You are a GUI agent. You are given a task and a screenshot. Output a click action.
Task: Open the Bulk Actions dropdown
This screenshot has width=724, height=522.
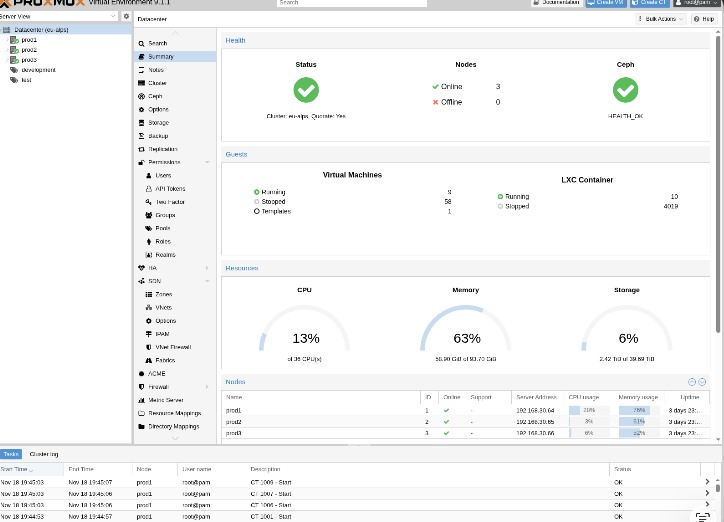[x=662, y=19]
